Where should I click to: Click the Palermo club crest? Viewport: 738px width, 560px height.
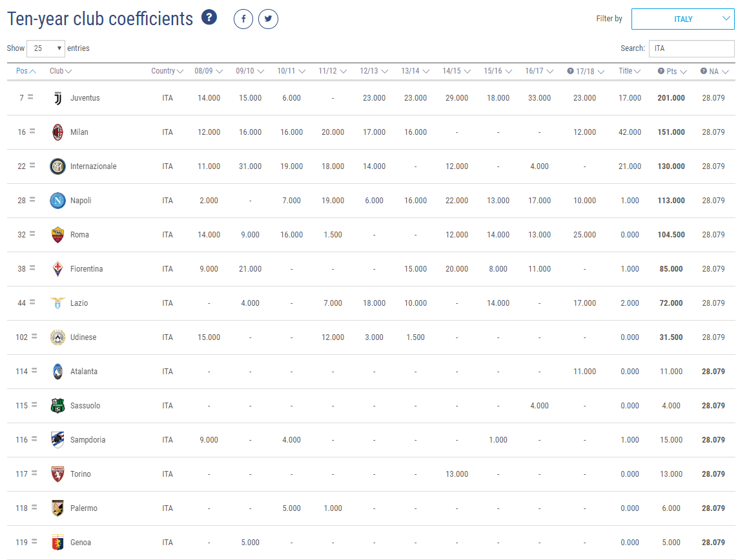point(58,508)
